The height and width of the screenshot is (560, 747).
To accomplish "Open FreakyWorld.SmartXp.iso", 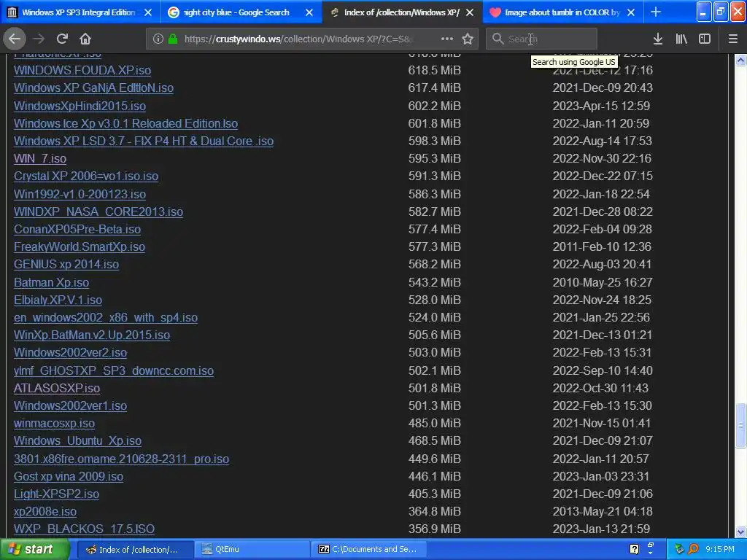I will (80, 247).
